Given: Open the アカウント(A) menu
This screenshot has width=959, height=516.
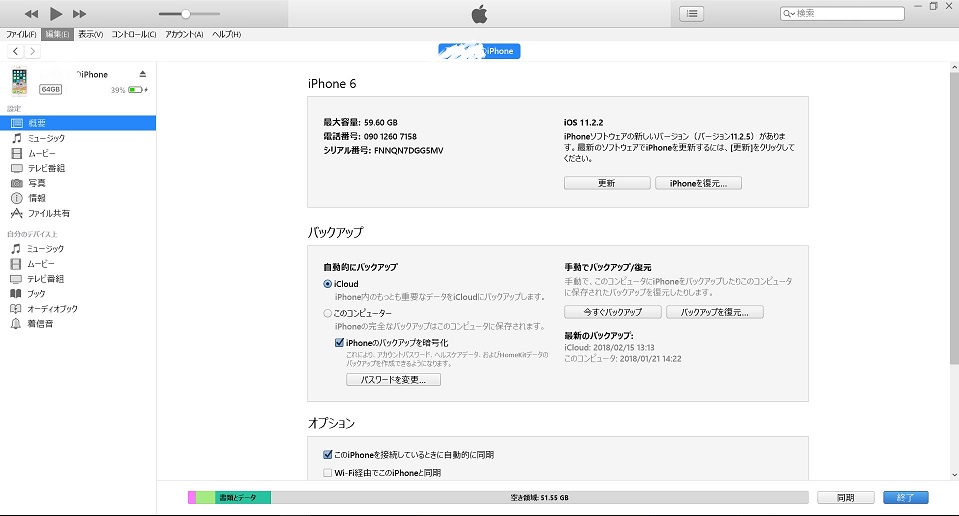Looking at the screenshot, I should tap(184, 34).
